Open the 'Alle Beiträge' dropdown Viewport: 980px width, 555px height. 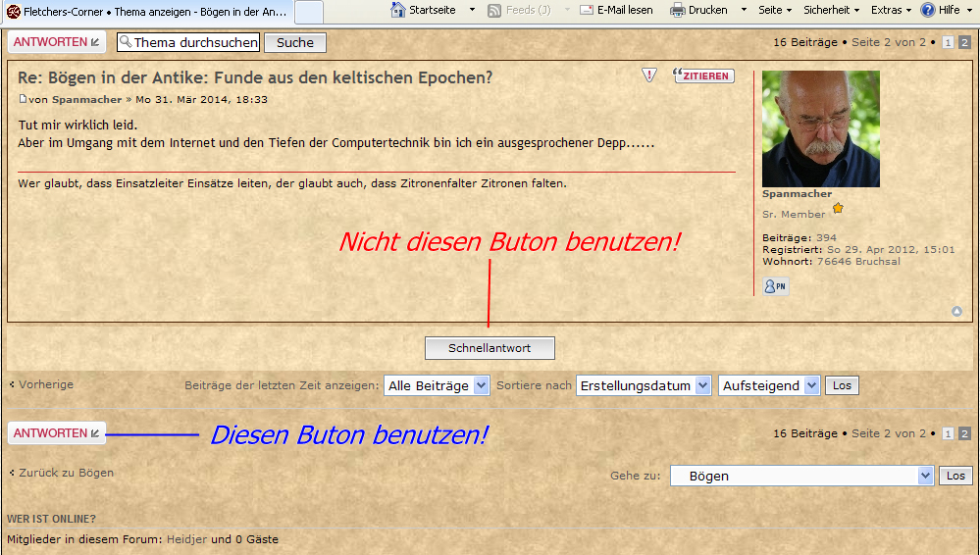(437, 385)
